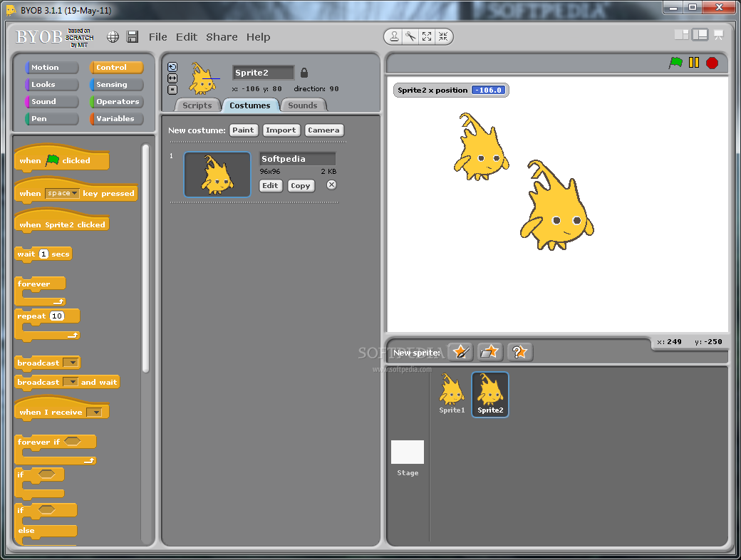
Task: Click the wait block seconds value
Action: 43,254
